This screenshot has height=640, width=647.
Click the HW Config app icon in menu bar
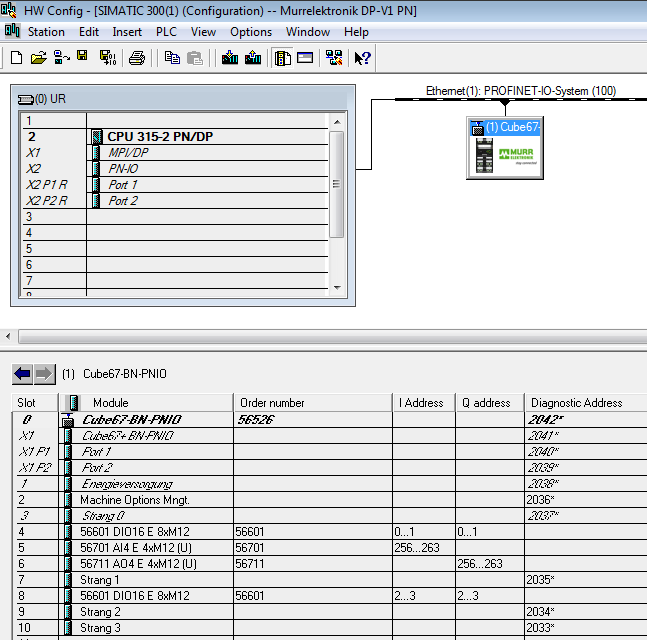(x=12, y=31)
